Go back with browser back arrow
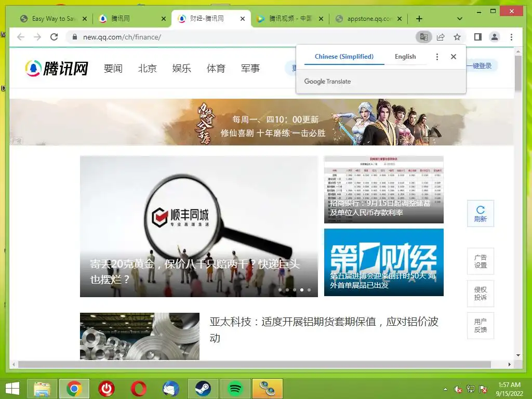This screenshot has width=532, height=399. pos(21,37)
